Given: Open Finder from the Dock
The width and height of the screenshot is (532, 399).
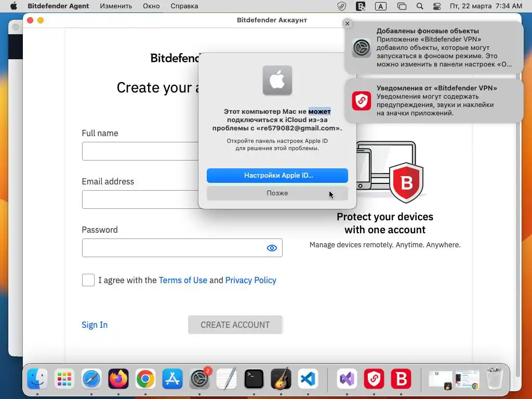Looking at the screenshot, I should tap(37, 379).
